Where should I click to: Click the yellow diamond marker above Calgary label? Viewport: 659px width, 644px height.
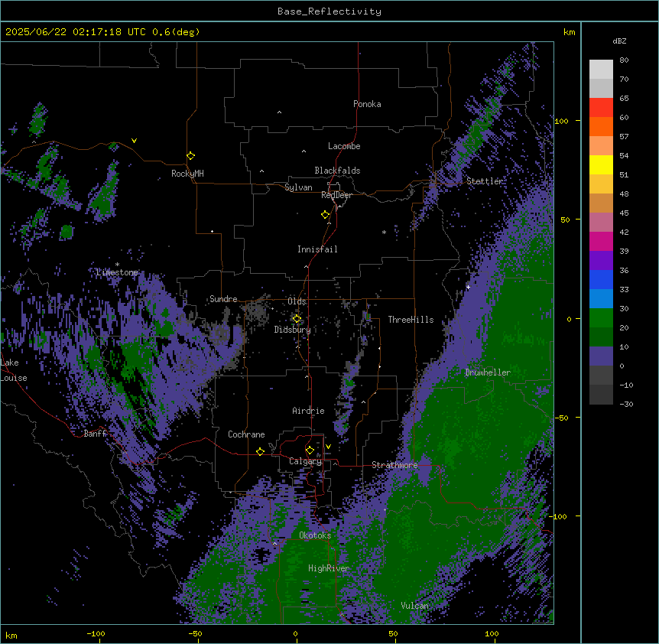coord(310,450)
